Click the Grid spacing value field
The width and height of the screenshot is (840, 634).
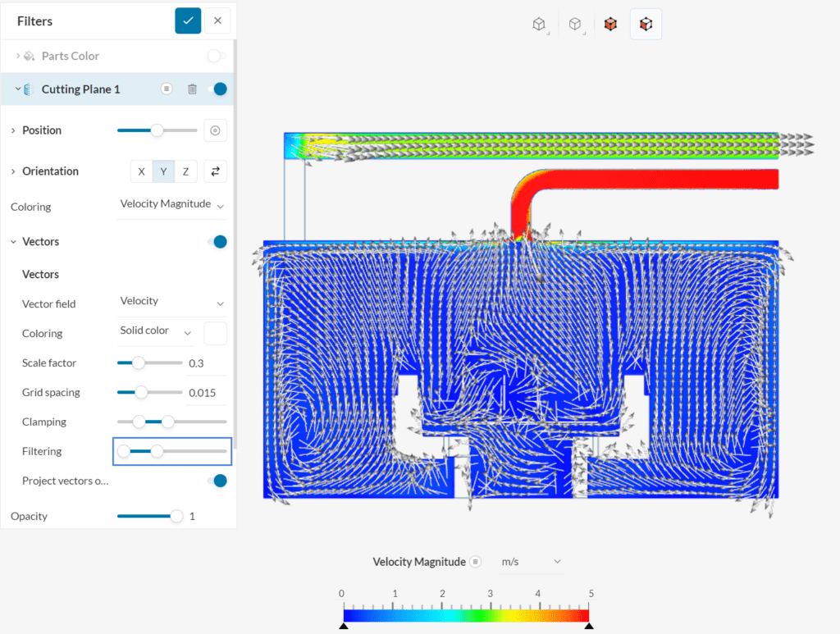[x=205, y=393]
